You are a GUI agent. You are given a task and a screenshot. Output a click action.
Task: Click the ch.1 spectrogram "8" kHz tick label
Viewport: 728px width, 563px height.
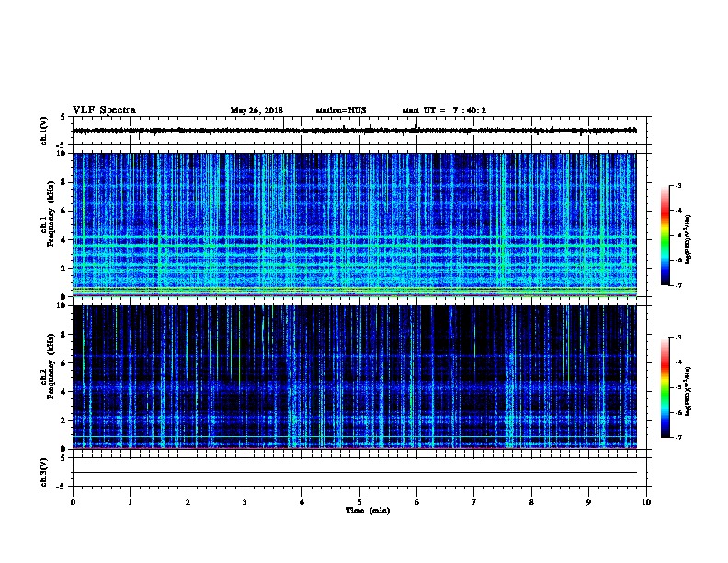63,182
